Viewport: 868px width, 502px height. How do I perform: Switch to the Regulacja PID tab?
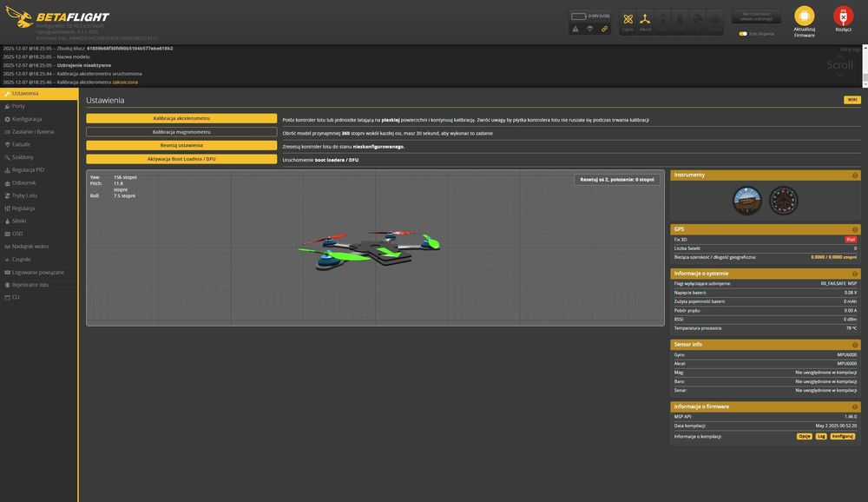(x=39, y=170)
